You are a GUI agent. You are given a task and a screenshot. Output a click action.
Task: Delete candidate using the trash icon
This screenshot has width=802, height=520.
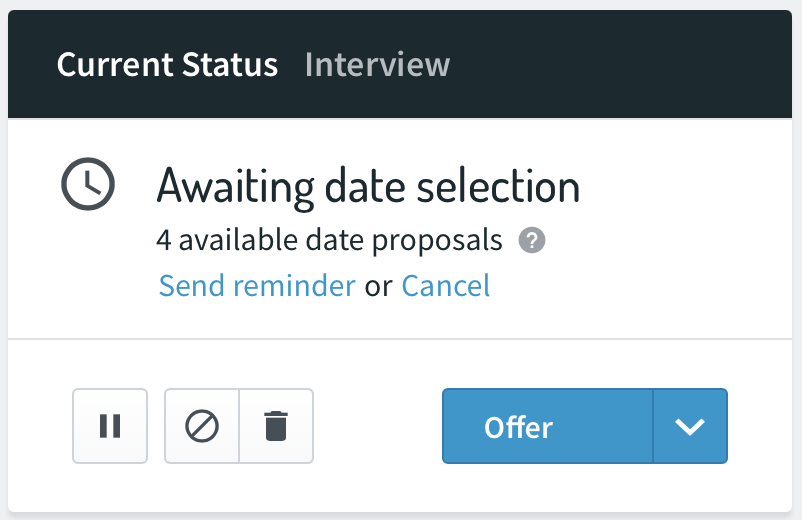pos(276,426)
